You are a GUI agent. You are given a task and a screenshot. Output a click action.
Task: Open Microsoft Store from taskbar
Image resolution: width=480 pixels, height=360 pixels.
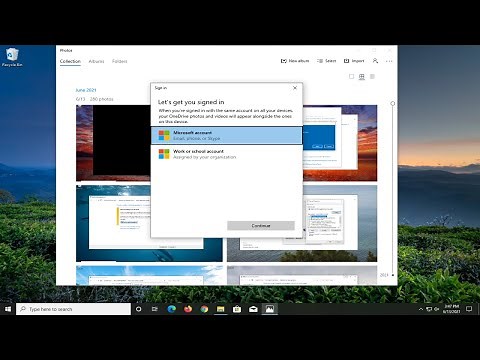(237, 309)
